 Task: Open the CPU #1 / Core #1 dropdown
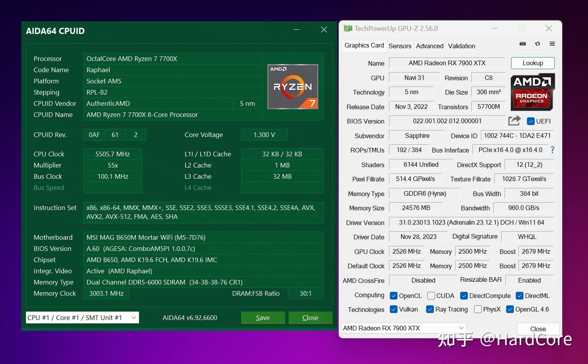click(x=82, y=318)
